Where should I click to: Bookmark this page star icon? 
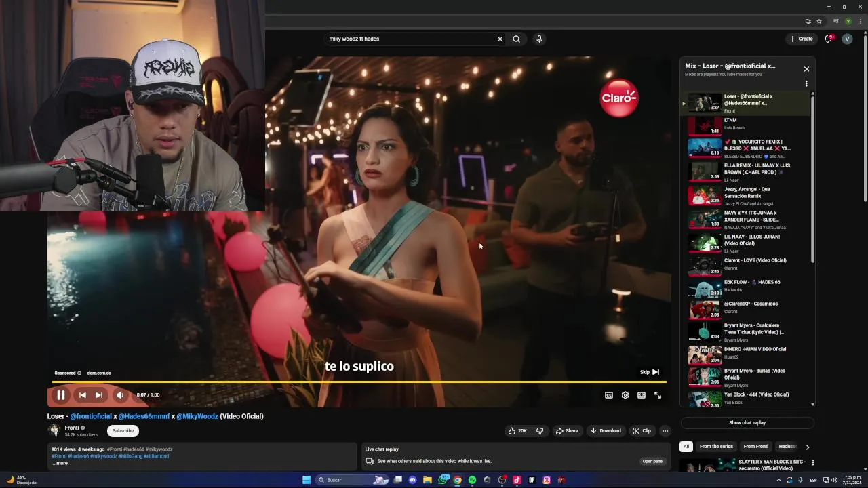coord(819,21)
